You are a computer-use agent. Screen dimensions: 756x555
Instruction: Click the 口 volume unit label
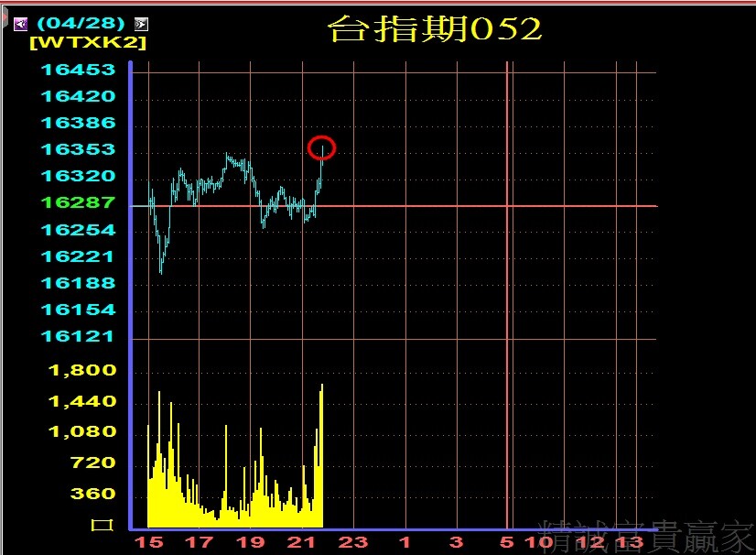tap(103, 525)
